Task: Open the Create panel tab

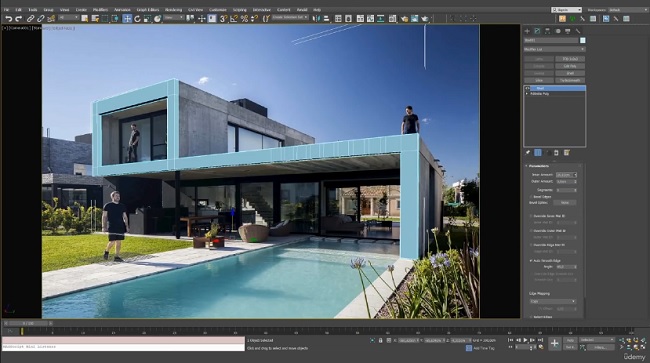Action: pos(527,31)
